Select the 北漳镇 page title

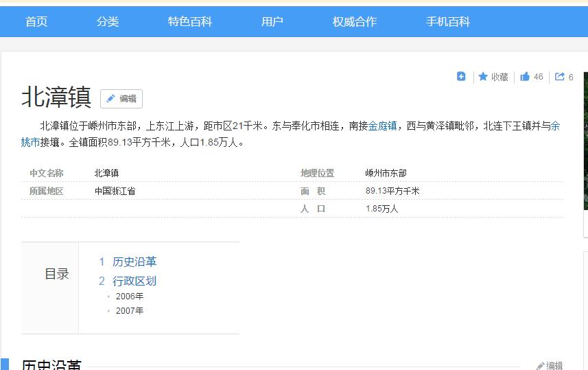pyautogui.click(x=56, y=97)
